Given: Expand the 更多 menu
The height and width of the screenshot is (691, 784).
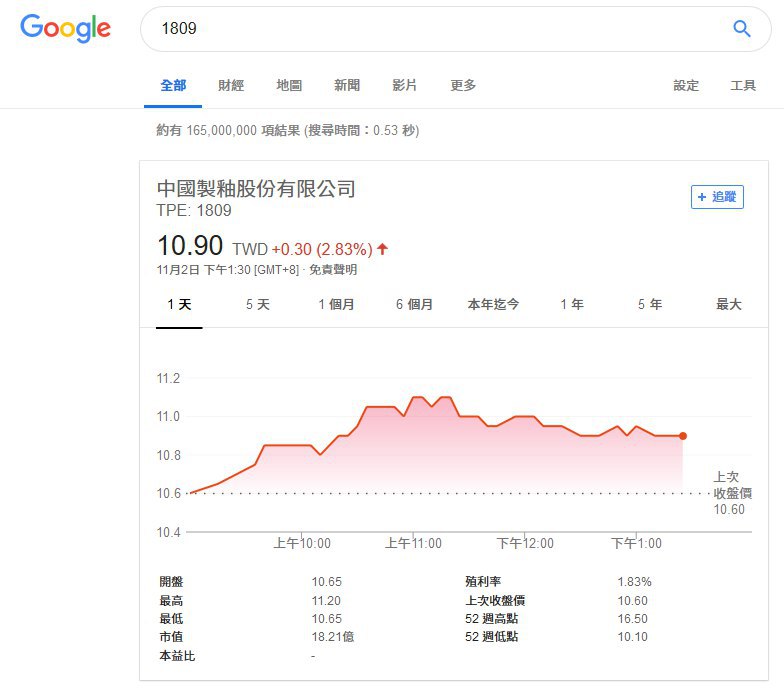Looking at the screenshot, I should point(463,86).
